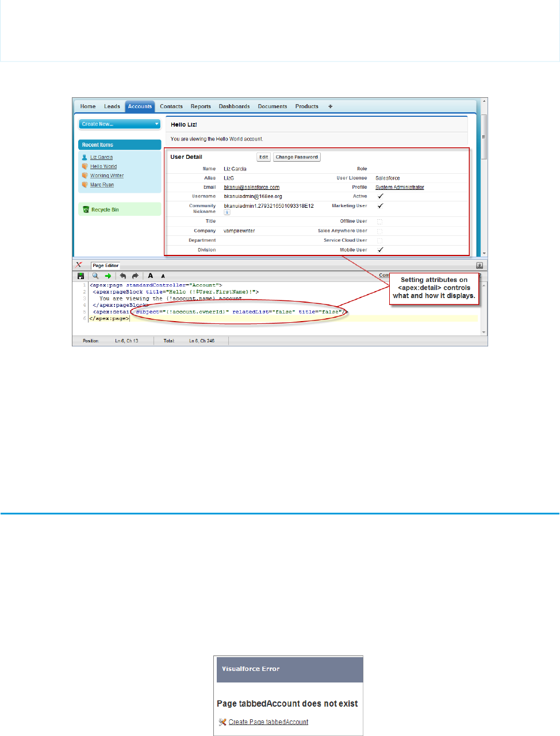Screen dimensions: 560x736
Task: Click the page scrollbar down arrow
Action: pyautogui.click(x=484, y=253)
